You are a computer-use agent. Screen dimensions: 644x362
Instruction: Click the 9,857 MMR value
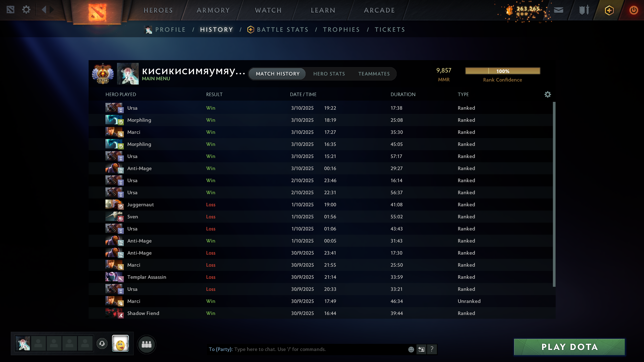tap(444, 70)
